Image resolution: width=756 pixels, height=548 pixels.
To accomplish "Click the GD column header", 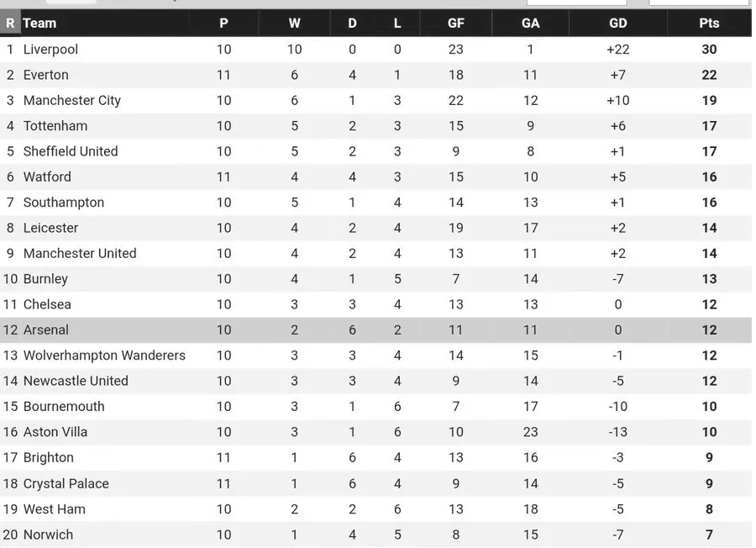I will click(618, 24).
